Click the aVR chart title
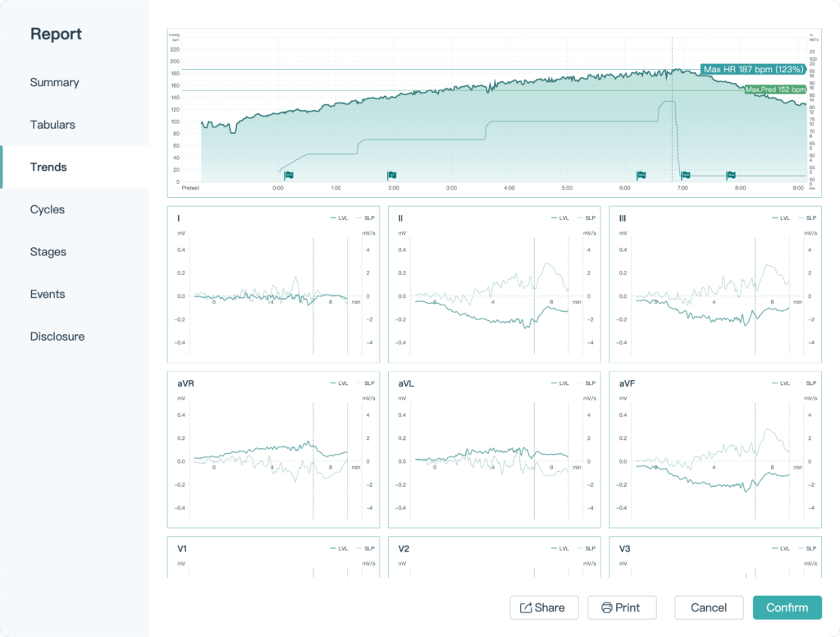Viewport: 840px width, 637px height. [186, 384]
